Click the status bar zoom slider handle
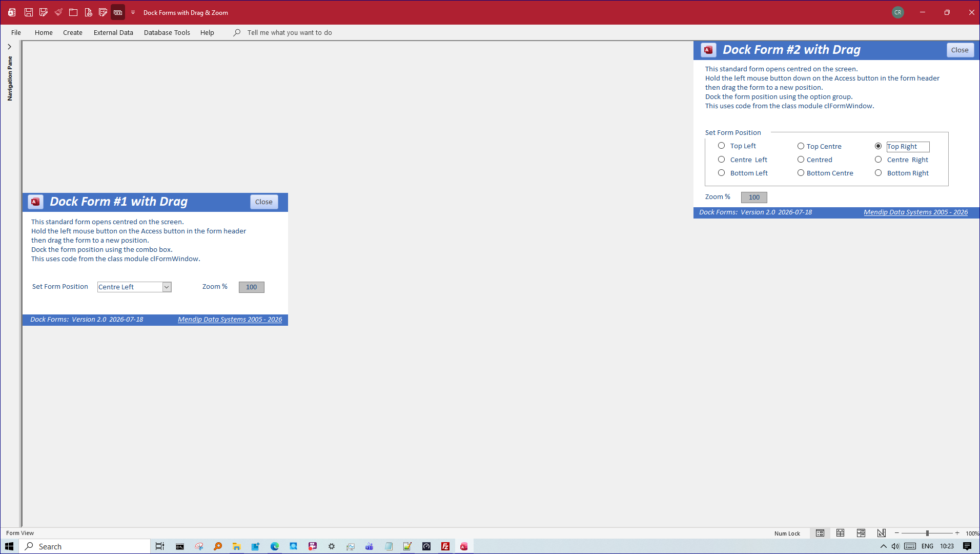This screenshot has width=980, height=554. pyautogui.click(x=927, y=533)
